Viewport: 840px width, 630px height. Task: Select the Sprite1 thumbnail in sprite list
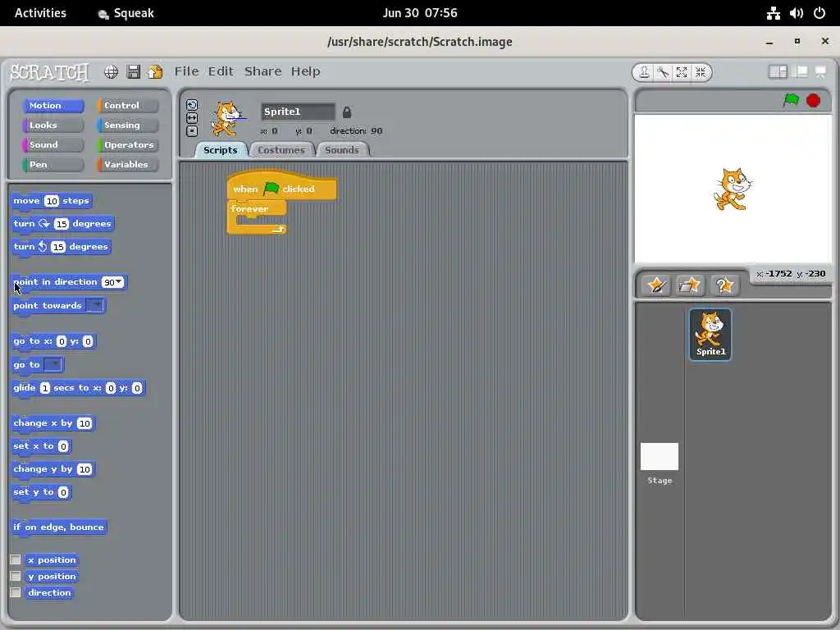[710, 335]
